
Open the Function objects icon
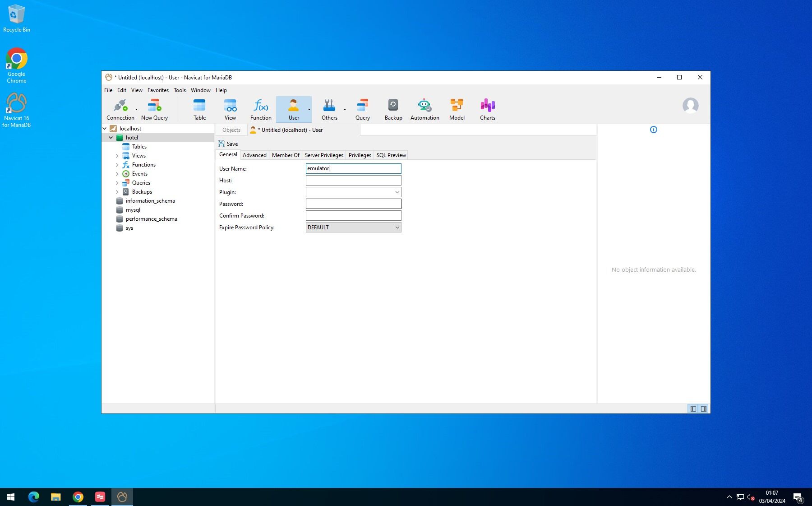click(x=261, y=109)
